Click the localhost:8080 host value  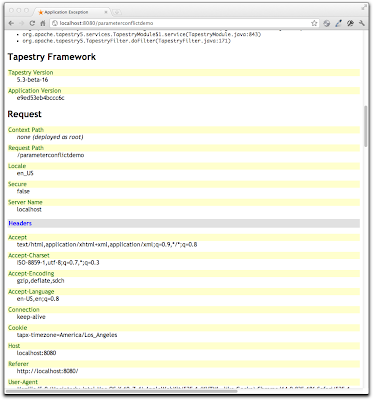tap(37, 353)
